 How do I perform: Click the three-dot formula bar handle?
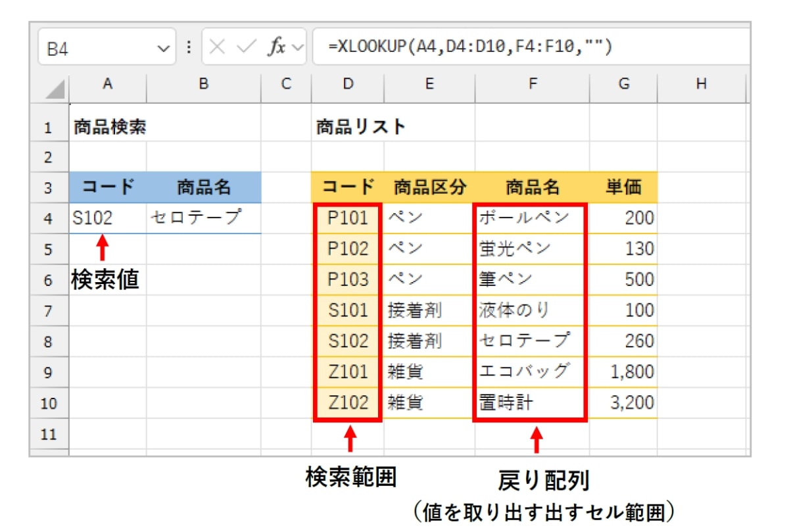coord(189,47)
